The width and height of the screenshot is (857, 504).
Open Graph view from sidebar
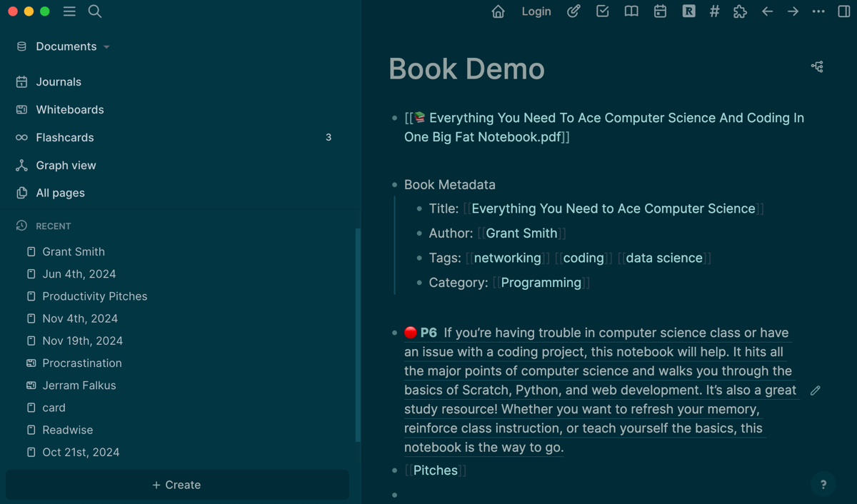coord(66,165)
